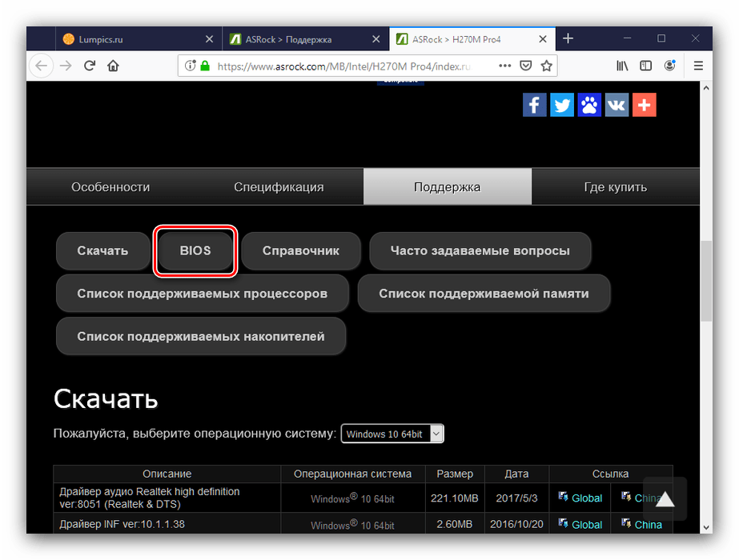This screenshot has height=560, width=739.
Task: Close the ASRock Поддержка tab
Action: click(x=376, y=39)
